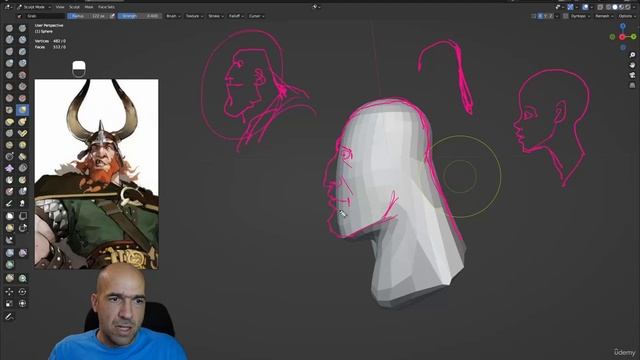The height and width of the screenshot is (360, 640).
Task: Enable the Dyntopo checkbox
Action: click(565, 16)
